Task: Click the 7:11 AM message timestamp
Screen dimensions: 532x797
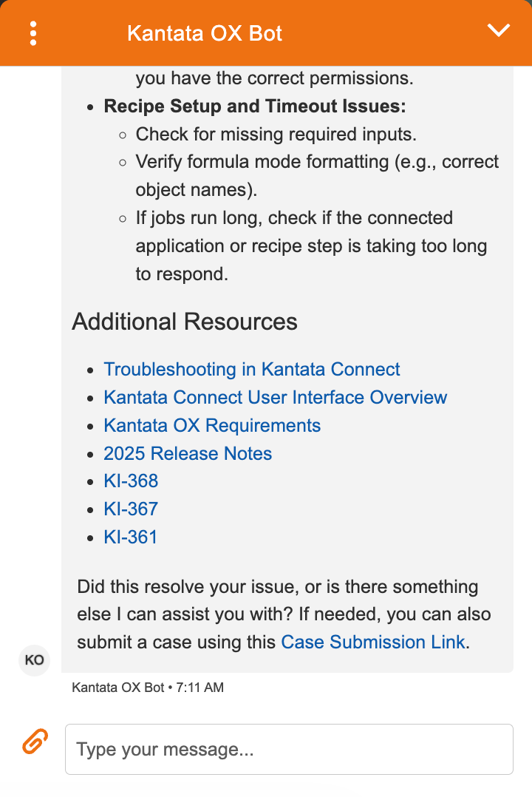Action: [199, 688]
